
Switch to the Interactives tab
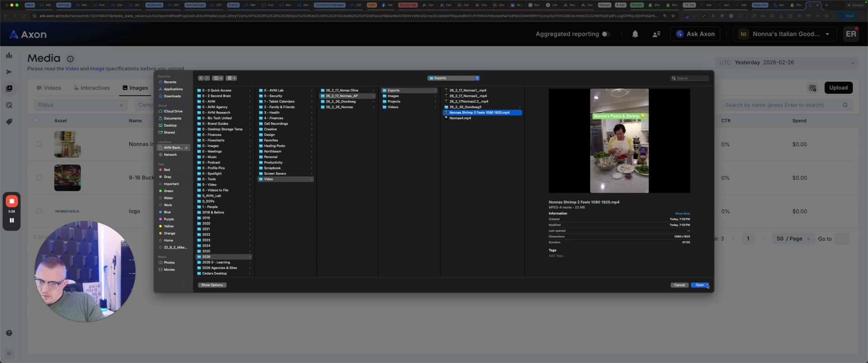92,88
